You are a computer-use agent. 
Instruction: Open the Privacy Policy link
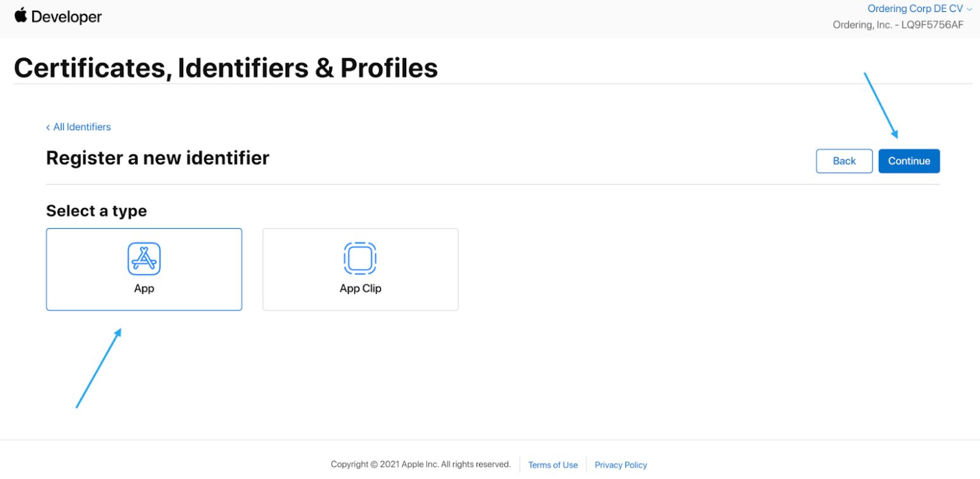(621, 464)
